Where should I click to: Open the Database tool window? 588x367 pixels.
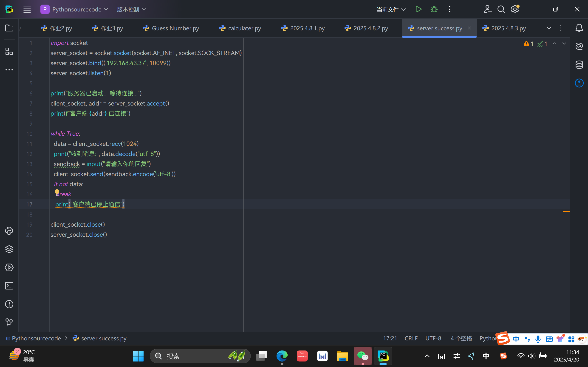[x=579, y=64]
